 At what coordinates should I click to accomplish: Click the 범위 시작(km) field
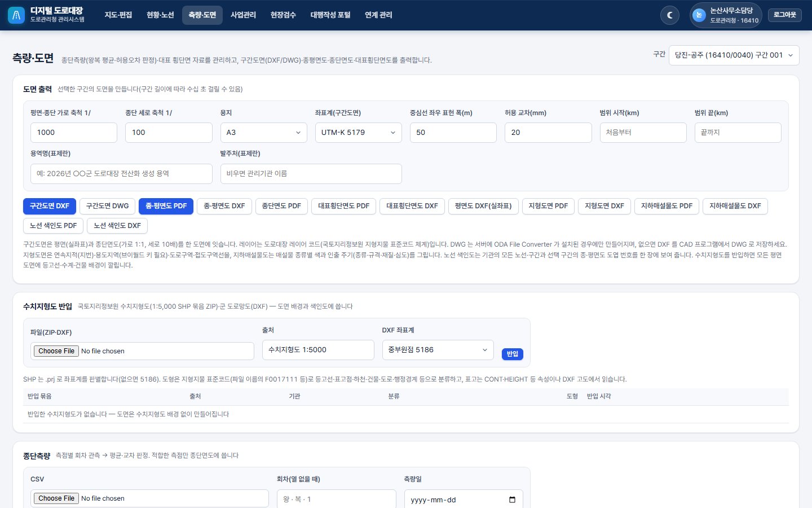(x=643, y=133)
